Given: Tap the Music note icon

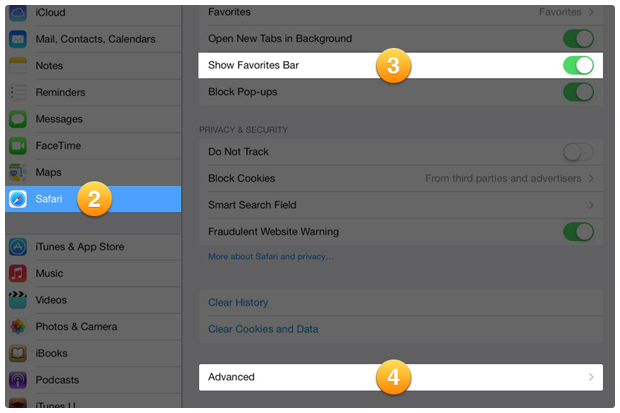Looking at the screenshot, I should pos(18,273).
